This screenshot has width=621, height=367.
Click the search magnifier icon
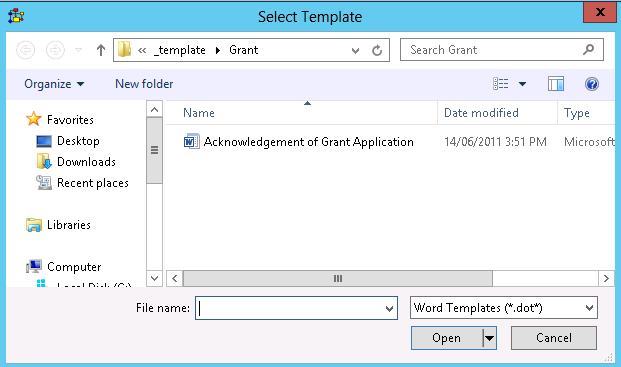pyautogui.click(x=589, y=49)
